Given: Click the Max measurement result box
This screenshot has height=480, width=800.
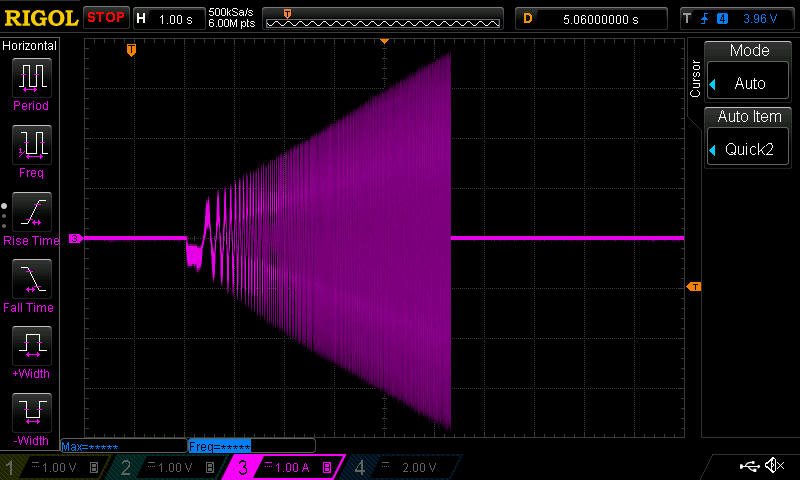Looking at the screenshot, I should 124,446.
